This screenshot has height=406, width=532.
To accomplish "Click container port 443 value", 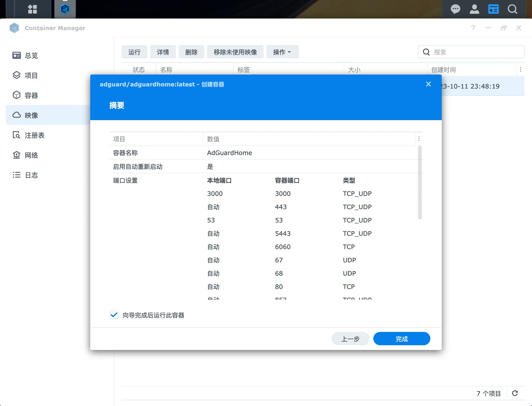I will (281, 207).
